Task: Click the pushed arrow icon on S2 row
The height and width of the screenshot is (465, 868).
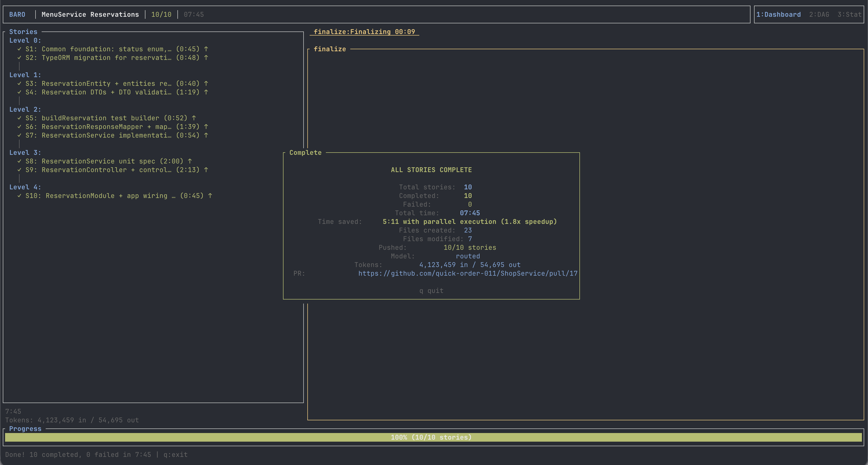Action: [x=206, y=58]
